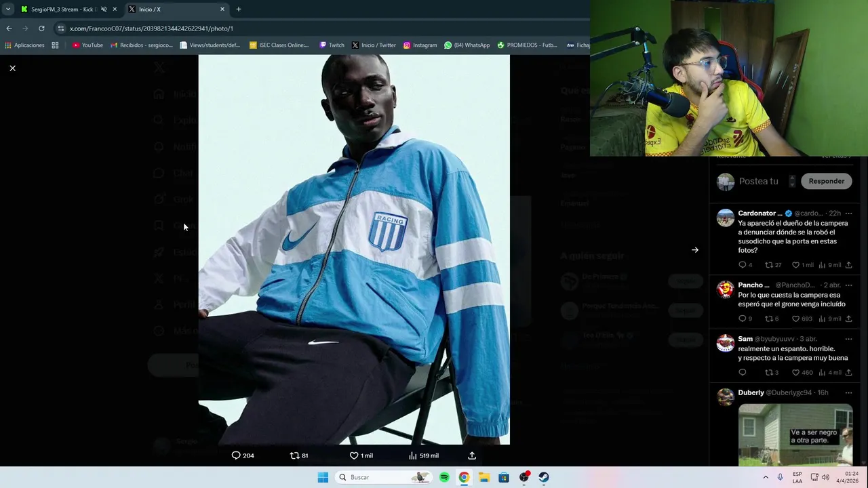The width and height of the screenshot is (868, 488).
Task: Open the tab search dropdown
Action: [8, 9]
